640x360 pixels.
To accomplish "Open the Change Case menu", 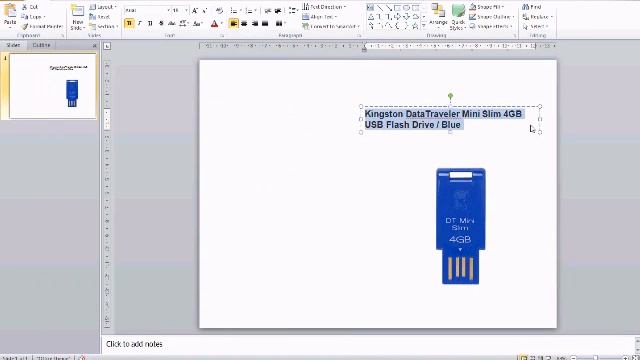I will [198, 24].
